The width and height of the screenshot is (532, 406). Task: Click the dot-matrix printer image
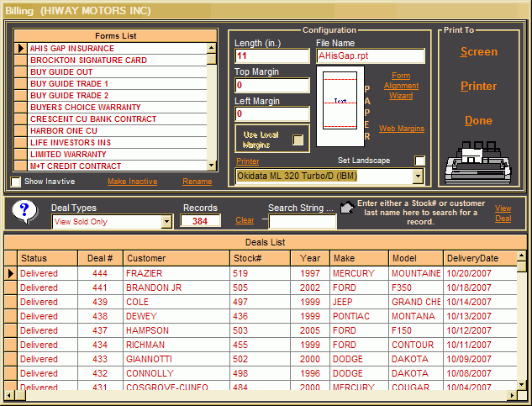(x=478, y=162)
